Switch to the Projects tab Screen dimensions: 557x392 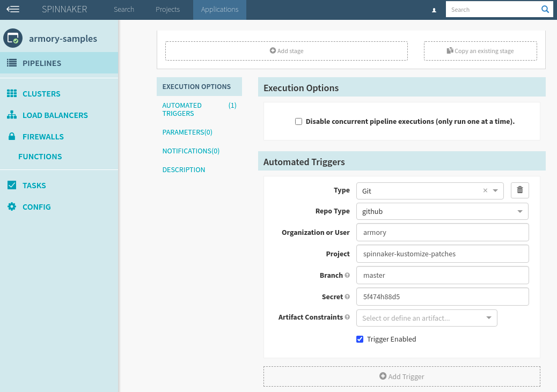tap(167, 10)
